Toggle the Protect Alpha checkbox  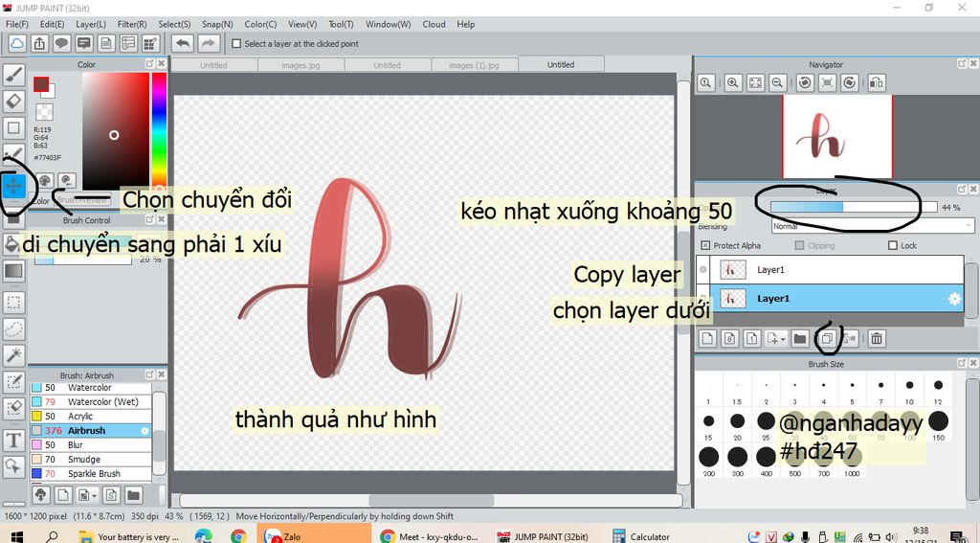tap(705, 245)
